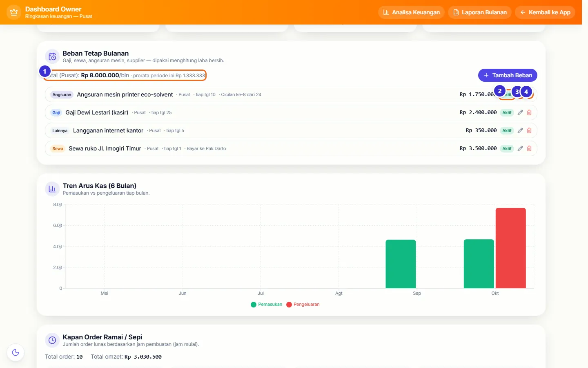Click the Rp 2.400.000 amount
Viewport: 588px width, 368px height.
pyautogui.click(x=478, y=112)
